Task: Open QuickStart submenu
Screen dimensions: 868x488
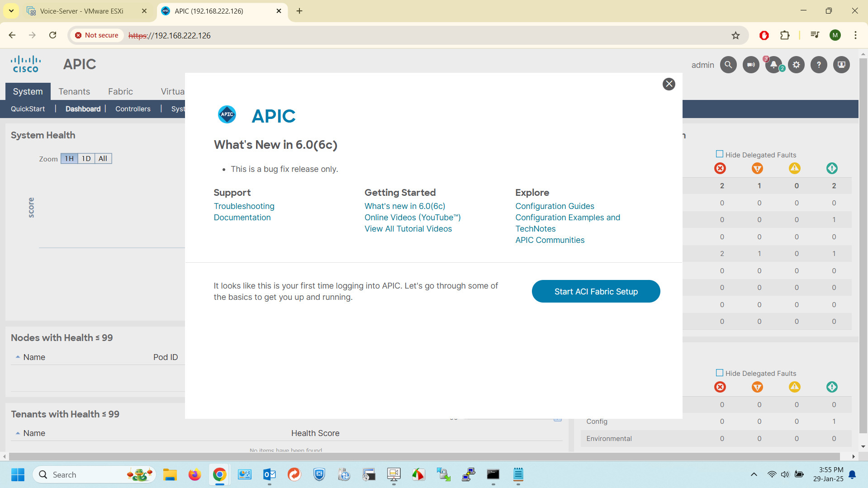Action: [x=28, y=109]
